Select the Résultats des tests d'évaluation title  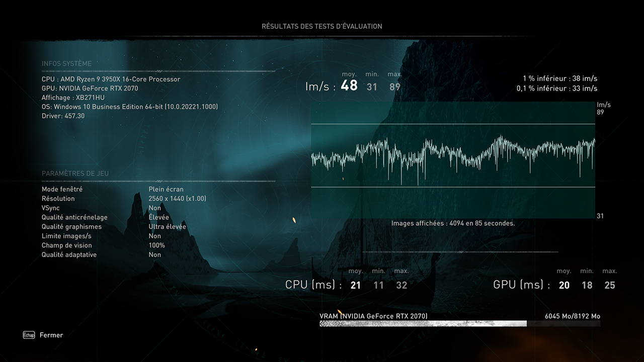coord(321,26)
